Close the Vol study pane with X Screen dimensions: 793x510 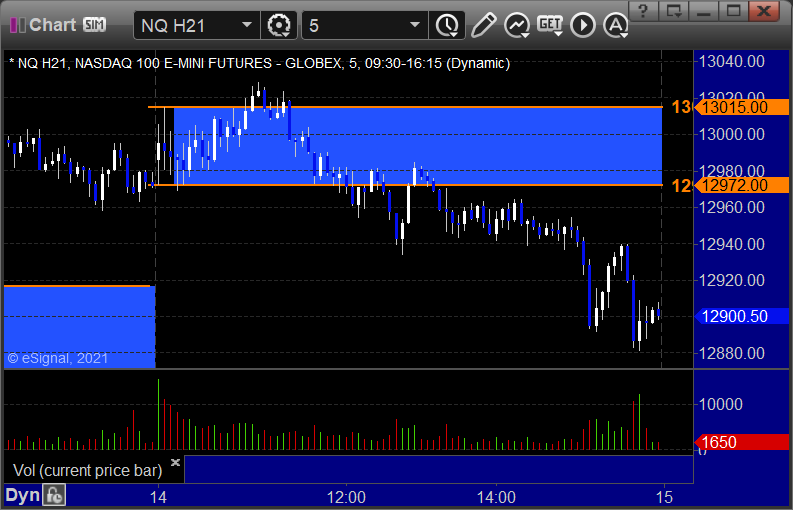coord(175,462)
